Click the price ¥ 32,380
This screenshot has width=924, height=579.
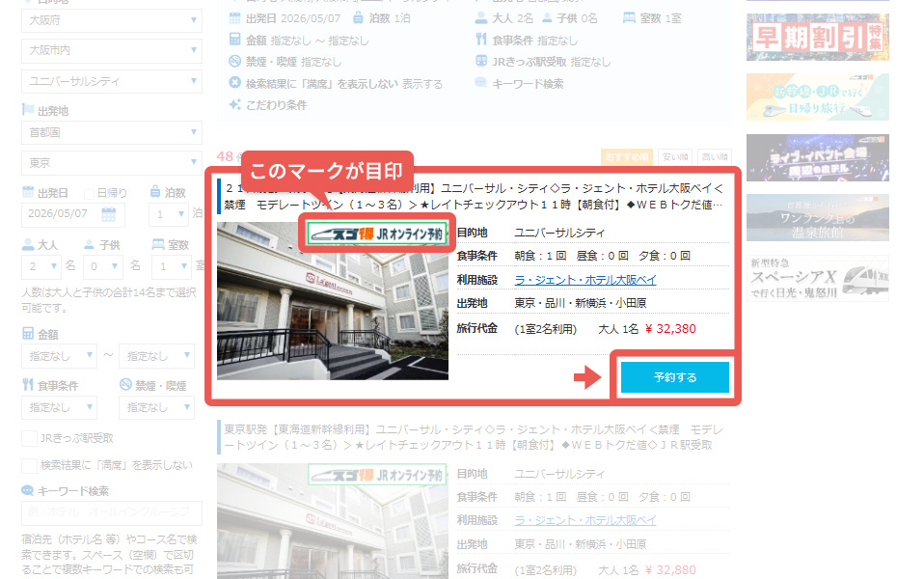pos(670,328)
